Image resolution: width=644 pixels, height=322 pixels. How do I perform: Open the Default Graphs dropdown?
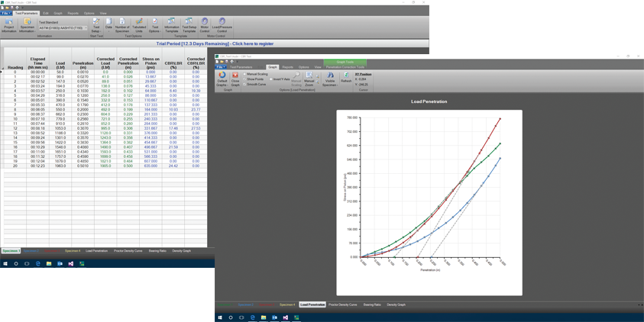click(x=222, y=80)
